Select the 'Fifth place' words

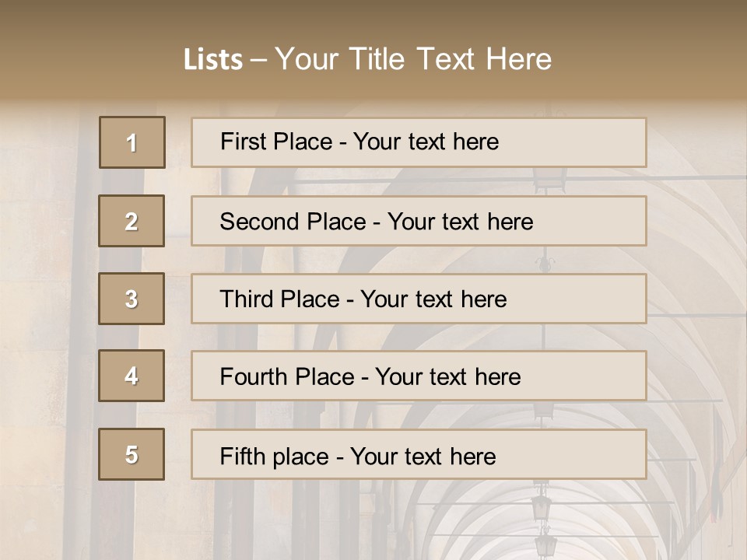pyautogui.click(x=273, y=456)
